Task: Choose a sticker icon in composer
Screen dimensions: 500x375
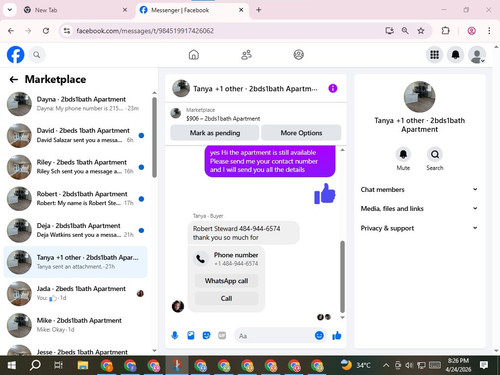Action: coord(206,335)
